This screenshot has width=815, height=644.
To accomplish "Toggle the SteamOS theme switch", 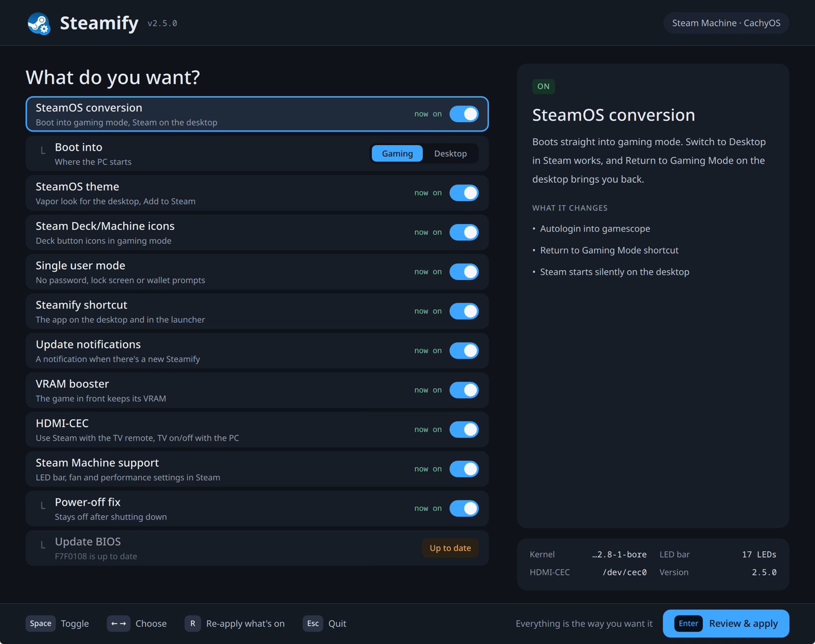I will (464, 193).
